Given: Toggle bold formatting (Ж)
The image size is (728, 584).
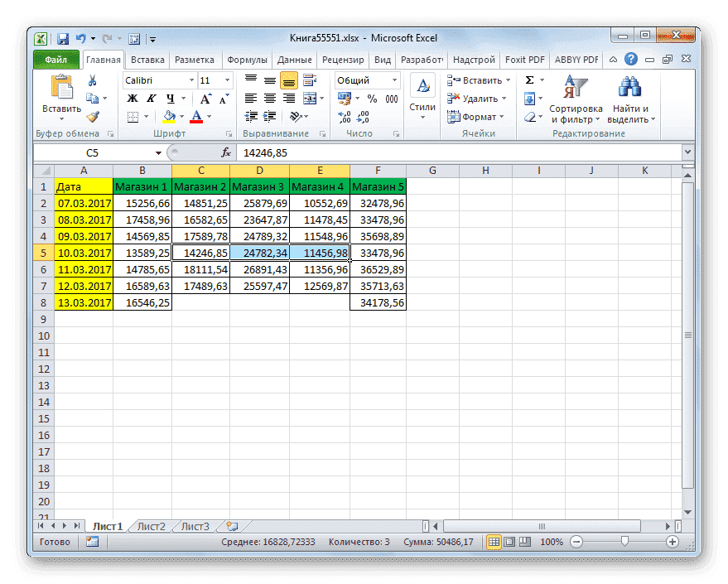Looking at the screenshot, I should click(133, 98).
